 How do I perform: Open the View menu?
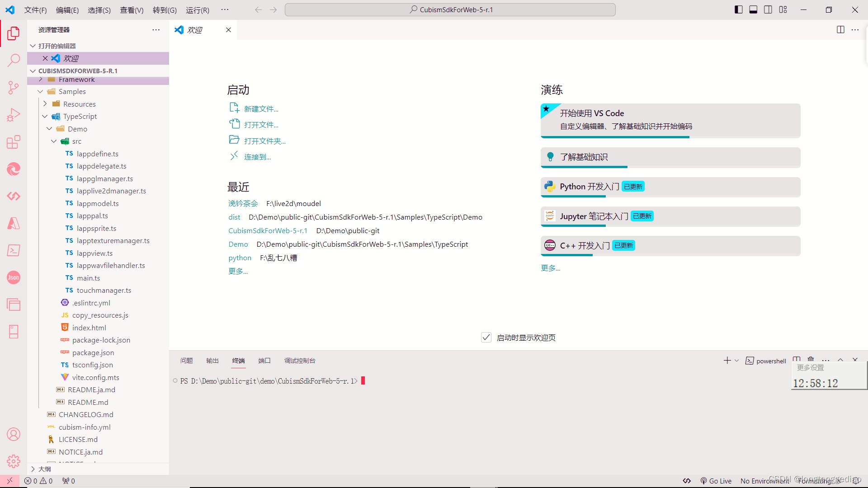pos(132,10)
